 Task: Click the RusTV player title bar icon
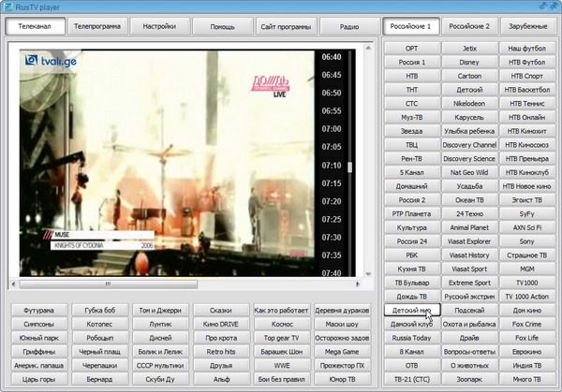(x=7, y=7)
